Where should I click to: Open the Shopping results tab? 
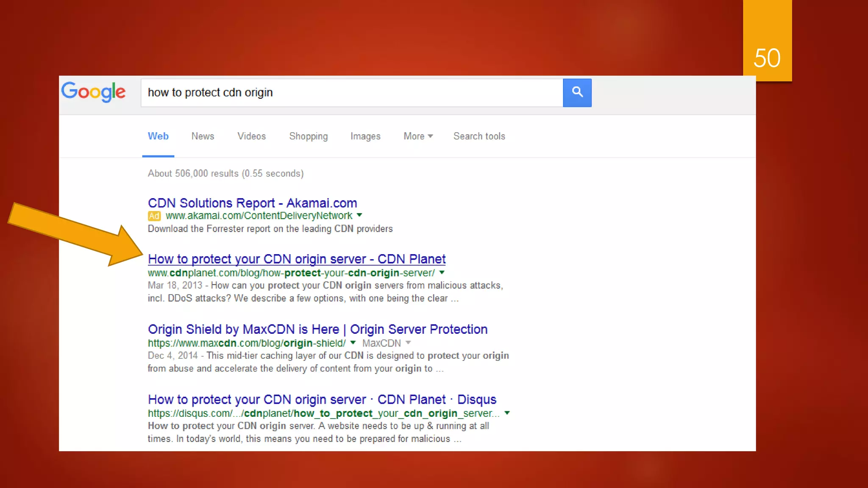point(308,136)
